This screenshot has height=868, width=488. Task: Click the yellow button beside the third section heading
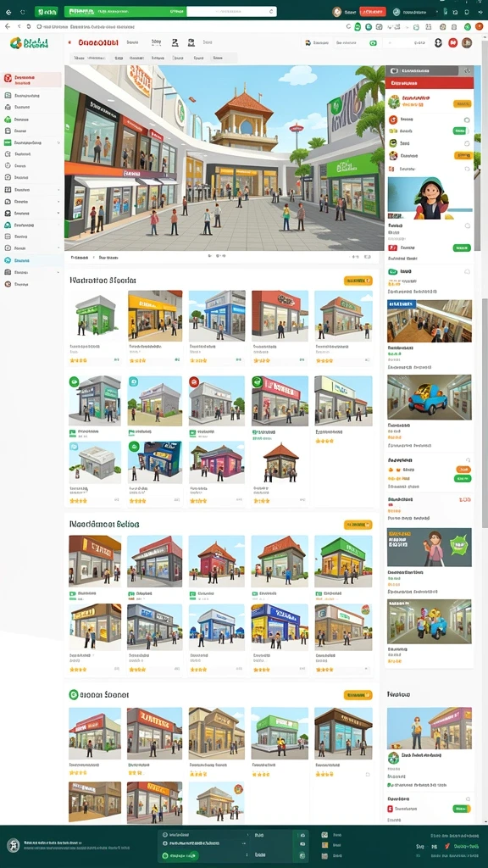(x=358, y=695)
